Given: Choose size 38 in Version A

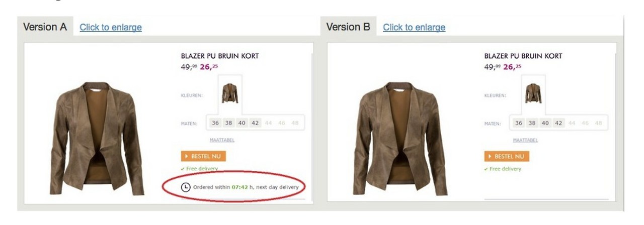Looking at the screenshot, I should (229, 123).
